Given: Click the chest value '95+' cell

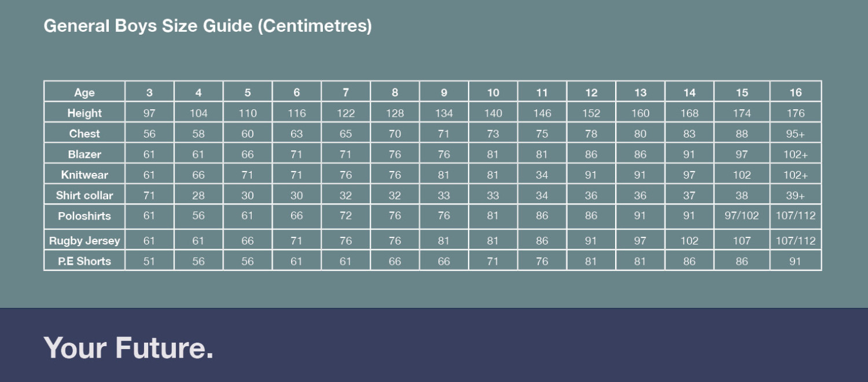Looking at the screenshot, I should pyautogui.click(x=796, y=133).
